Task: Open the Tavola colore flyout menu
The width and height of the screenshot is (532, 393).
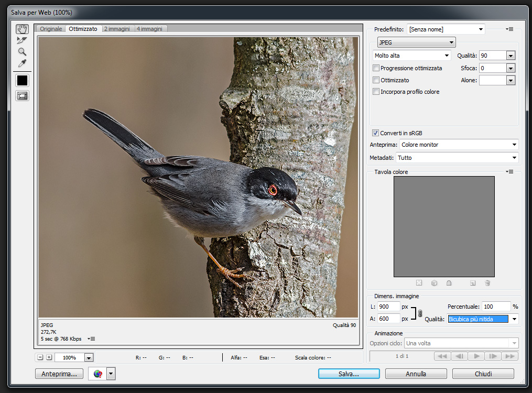Action: pyautogui.click(x=509, y=171)
